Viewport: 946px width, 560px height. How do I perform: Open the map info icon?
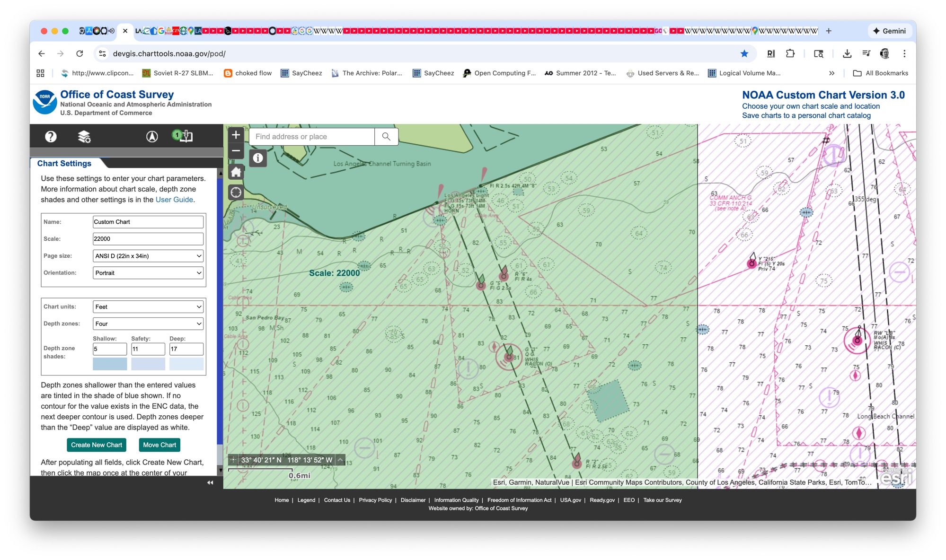(258, 158)
